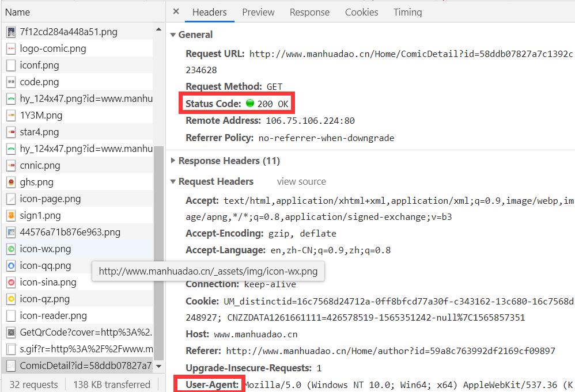
Task: Click the cnnic.png file icon
Action: point(11,165)
